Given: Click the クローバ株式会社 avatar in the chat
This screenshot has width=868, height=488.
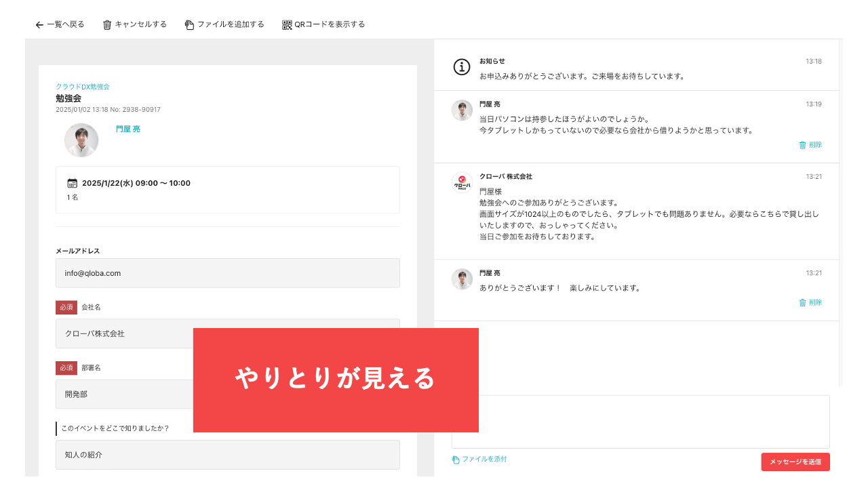Looking at the screenshot, I should point(462,182).
